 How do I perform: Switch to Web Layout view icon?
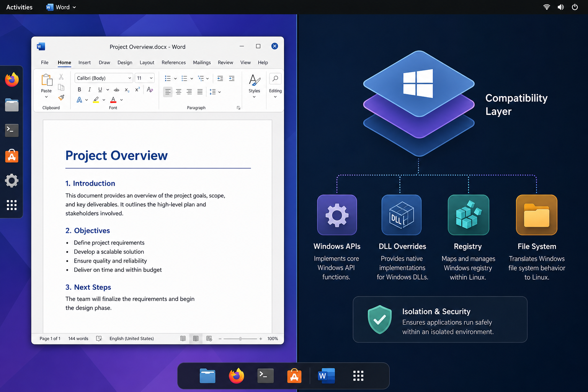(209, 338)
